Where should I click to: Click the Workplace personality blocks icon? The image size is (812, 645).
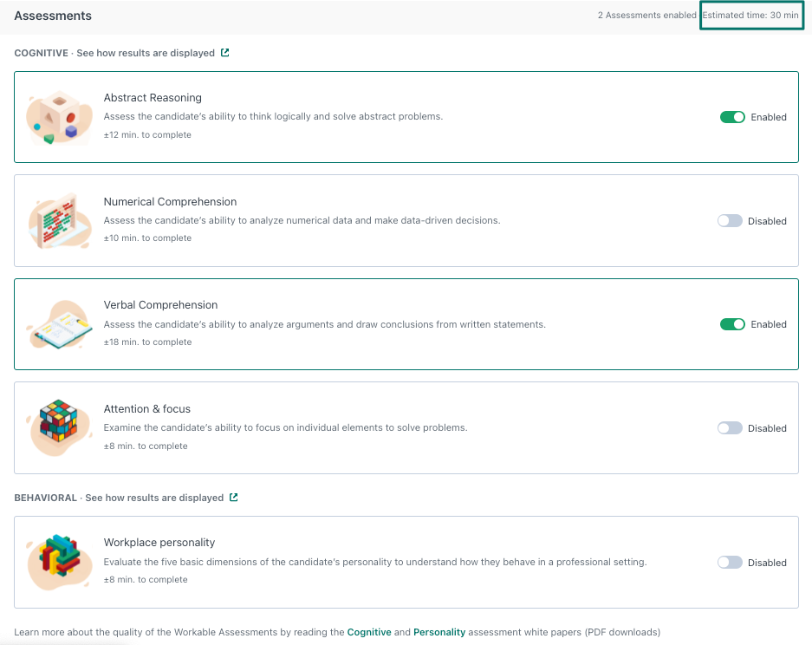(x=58, y=561)
